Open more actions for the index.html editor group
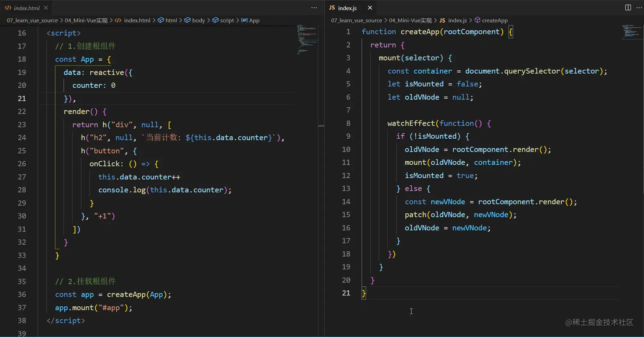This screenshot has height=337, width=644. click(314, 8)
